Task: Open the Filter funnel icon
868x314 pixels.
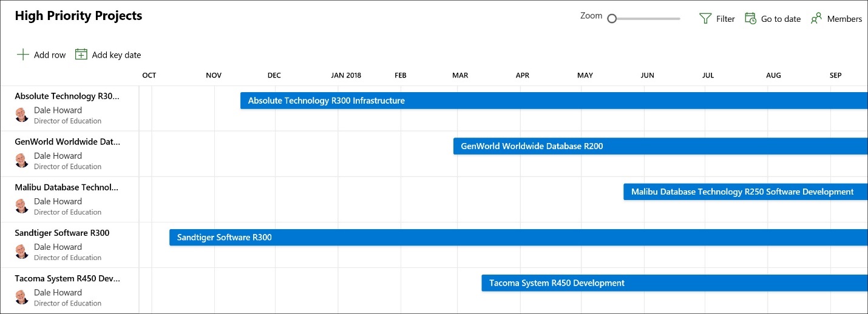Action: click(x=705, y=19)
